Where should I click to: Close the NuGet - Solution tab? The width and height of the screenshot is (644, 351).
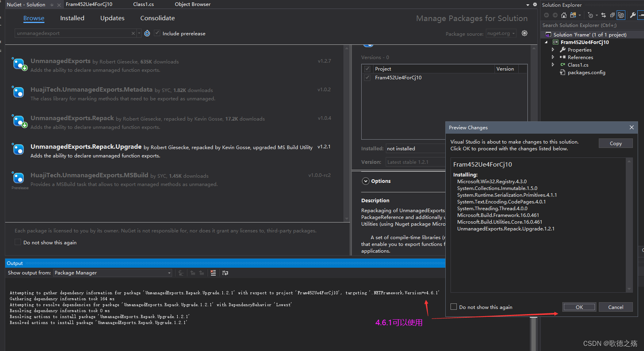click(x=59, y=5)
